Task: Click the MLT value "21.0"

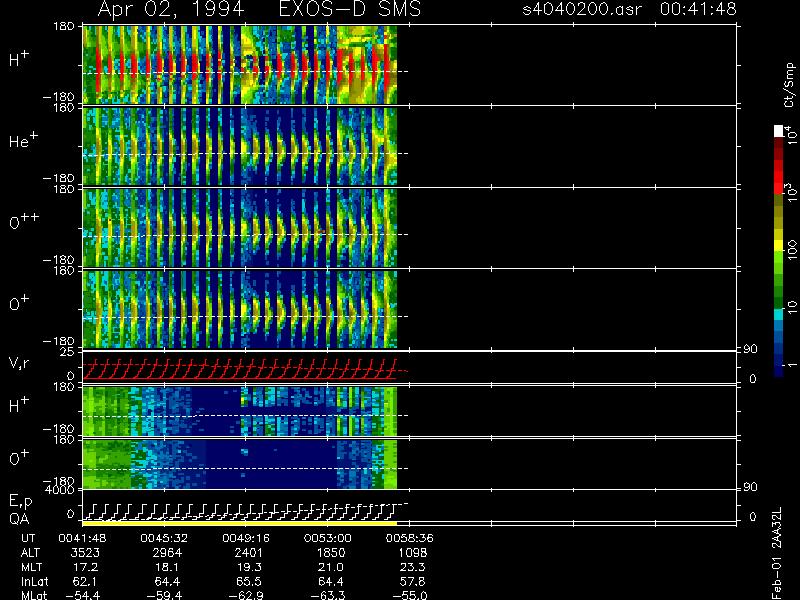Action: (331, 567)
